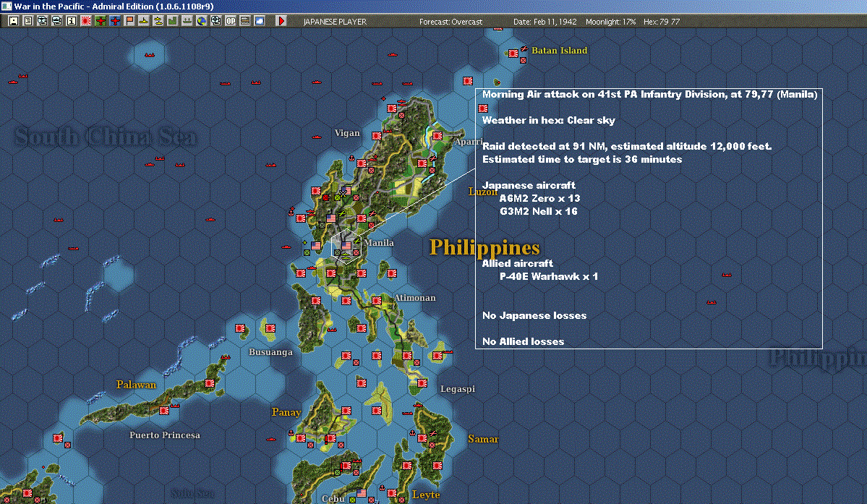The width and height of the screenshot is (867, 504).
Task: Click the red arrow end turn button
Action: coord(281,20)
